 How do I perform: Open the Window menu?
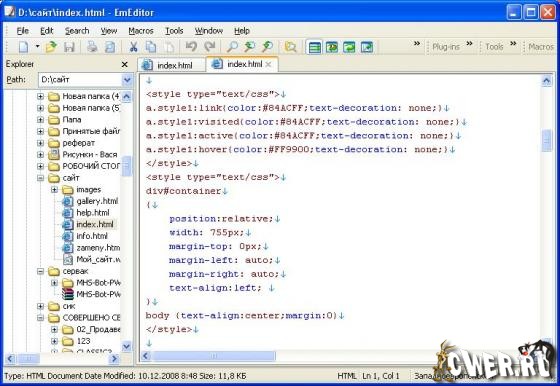coord(209,31)
